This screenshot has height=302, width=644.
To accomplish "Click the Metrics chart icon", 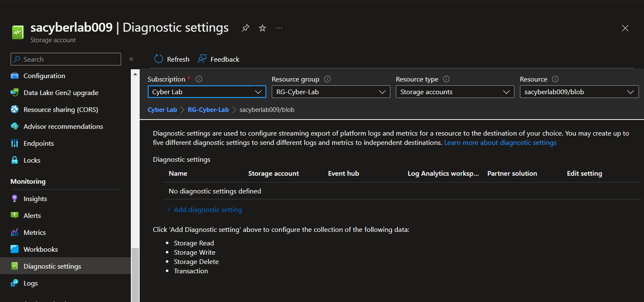I will 15,233.
